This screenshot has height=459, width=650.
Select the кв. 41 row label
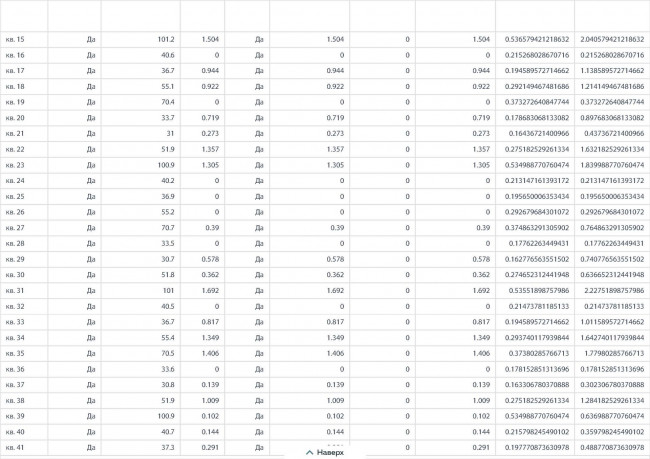point(15,447)
